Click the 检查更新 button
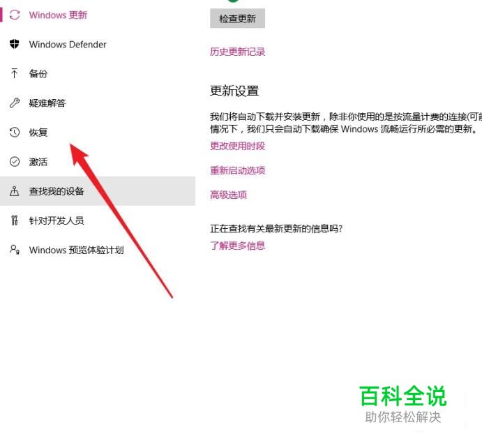 click(237, 18)
